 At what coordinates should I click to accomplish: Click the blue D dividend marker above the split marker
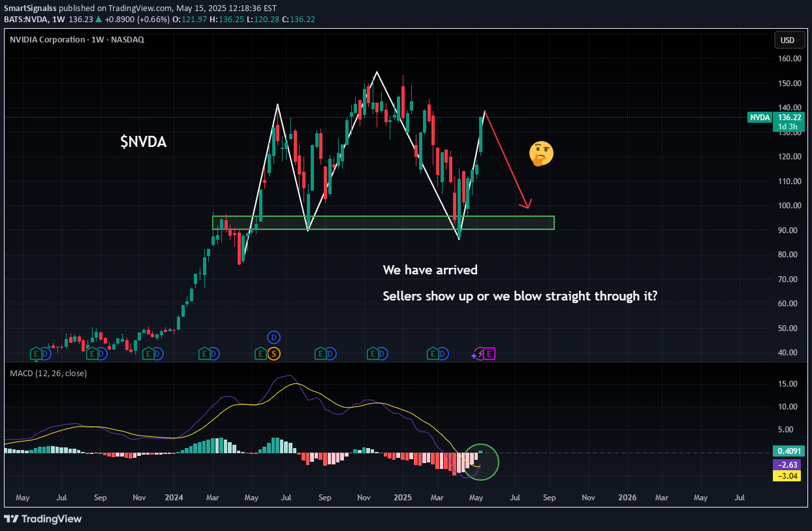274,337
